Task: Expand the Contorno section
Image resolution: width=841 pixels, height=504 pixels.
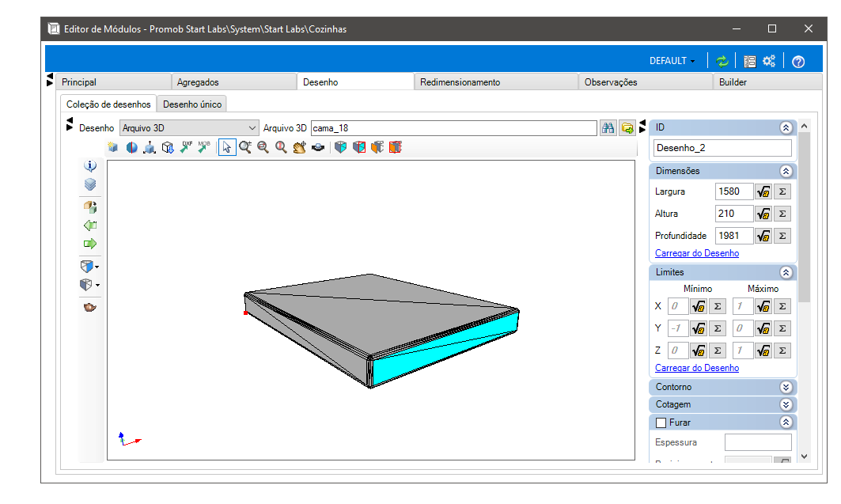Action: point(786,387)
